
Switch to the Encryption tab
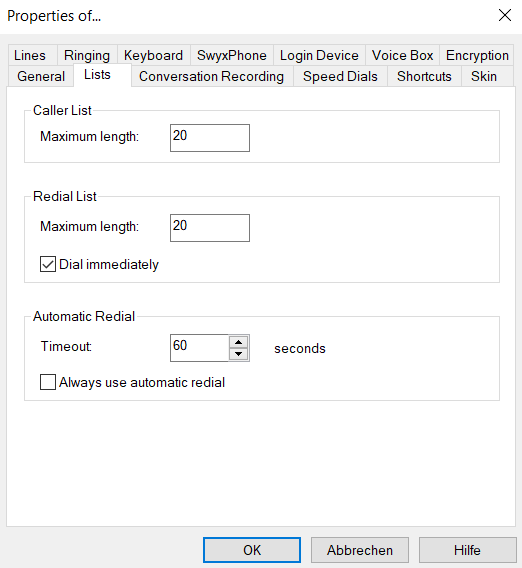click(477, 55)
